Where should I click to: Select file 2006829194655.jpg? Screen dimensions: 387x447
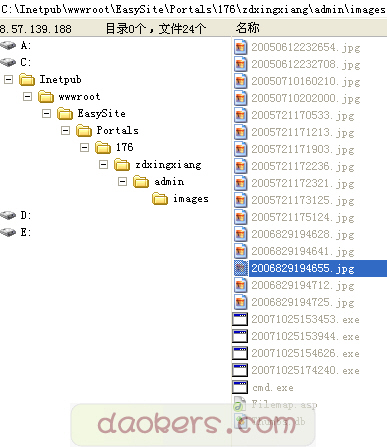pyautogui.click(x=302, y=269)
